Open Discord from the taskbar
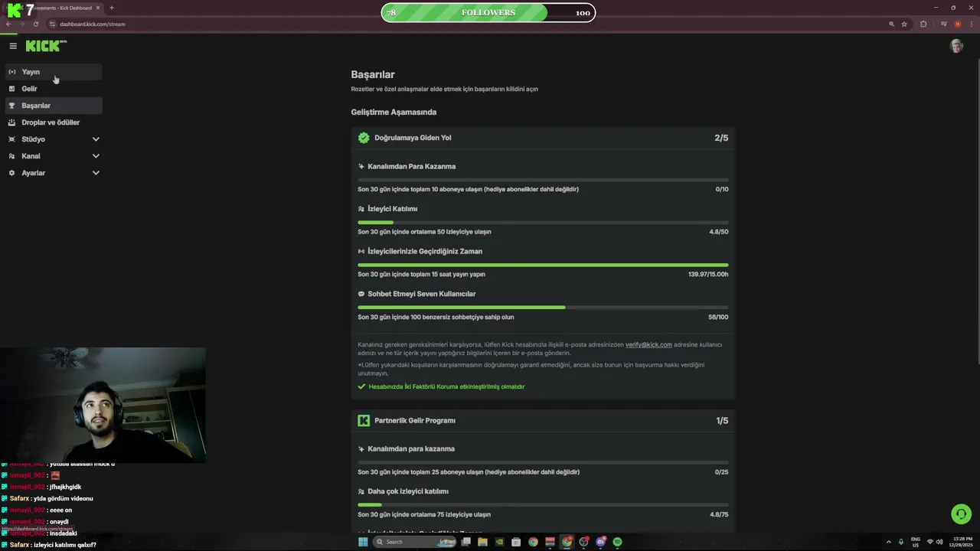The height and width of the screenshot is (551, 980). point(600,542)
